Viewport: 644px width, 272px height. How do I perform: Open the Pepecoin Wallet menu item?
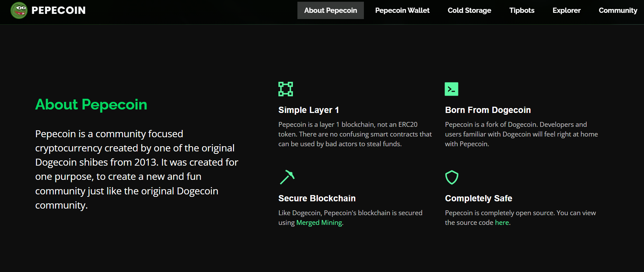402,10
